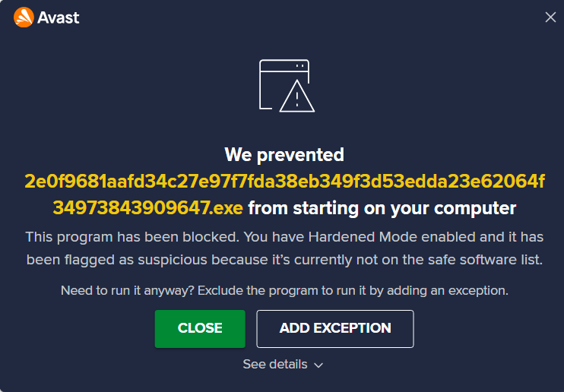The height and width of the screenshot is (392, 564).
Task: Click the Hardened Mode phrase in the description
Action: click(363, 237)
